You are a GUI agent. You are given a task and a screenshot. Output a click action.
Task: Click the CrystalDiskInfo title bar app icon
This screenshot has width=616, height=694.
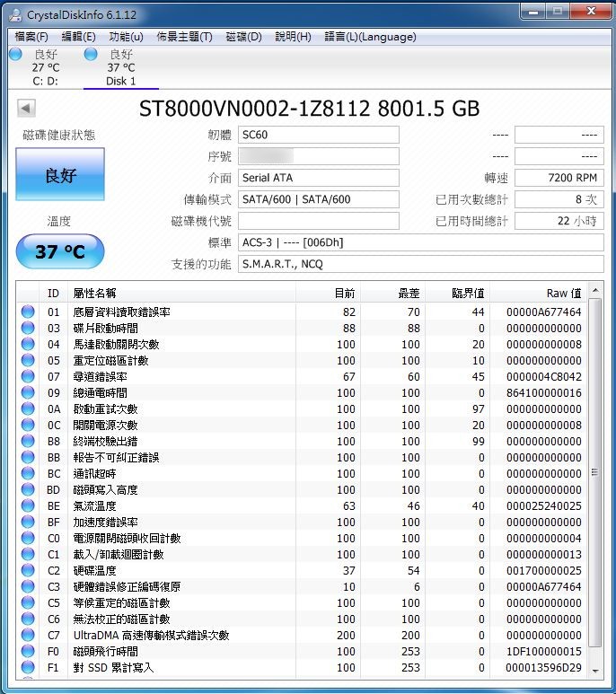(15, 14)
